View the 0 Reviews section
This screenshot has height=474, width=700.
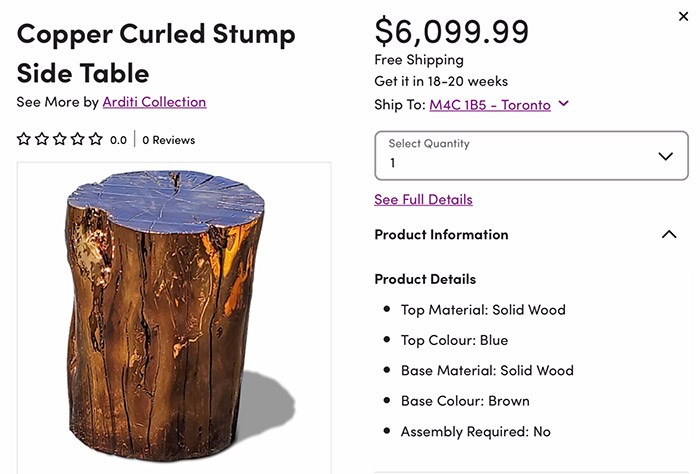coord(168,140)
